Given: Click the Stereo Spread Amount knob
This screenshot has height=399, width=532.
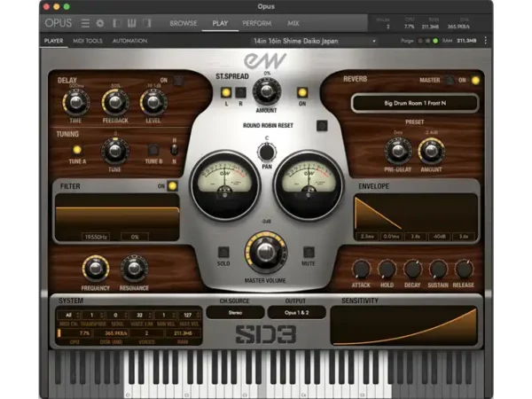Looking at the screenshot, I should (266, 91).
